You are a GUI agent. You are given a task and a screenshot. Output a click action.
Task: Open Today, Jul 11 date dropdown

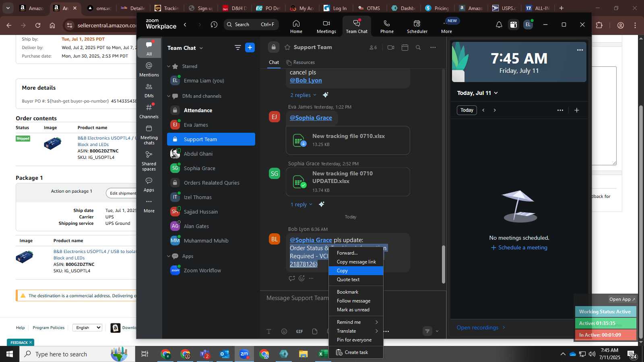[477, 93]
